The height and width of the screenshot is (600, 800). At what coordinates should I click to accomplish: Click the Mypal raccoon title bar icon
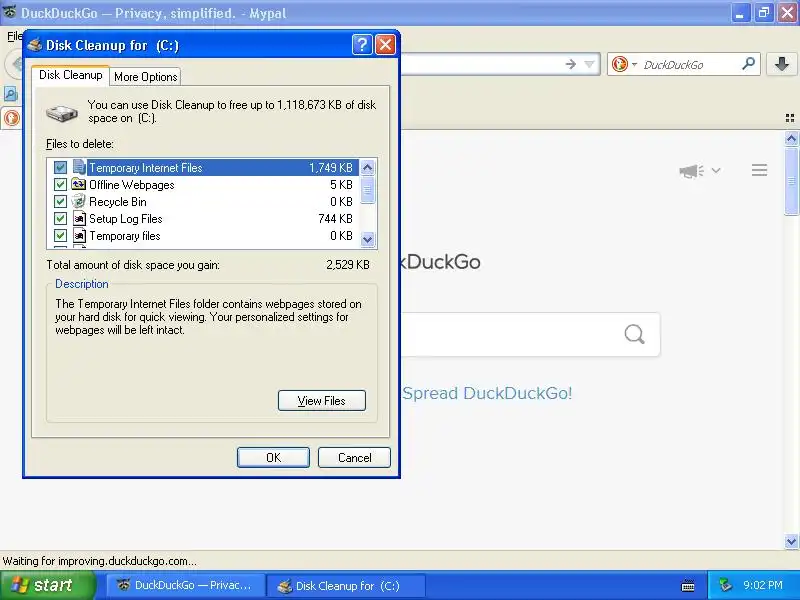pyautogui.click(x=9, y=12)
